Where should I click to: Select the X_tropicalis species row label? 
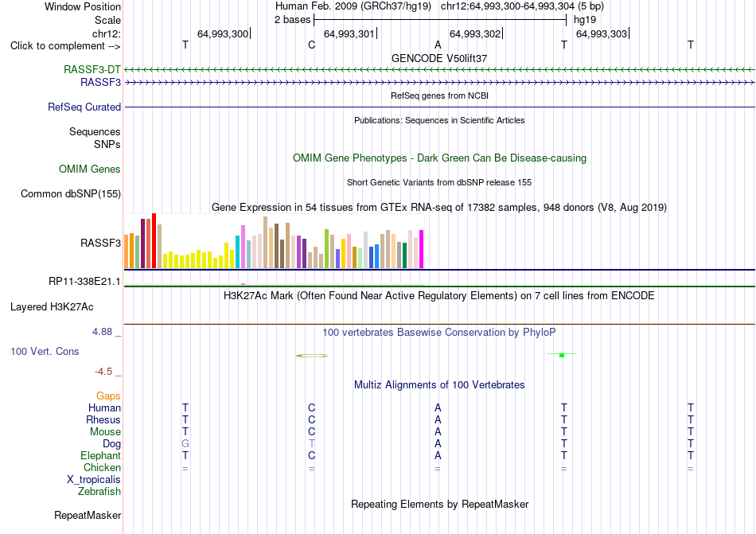[x=94, y=480]
